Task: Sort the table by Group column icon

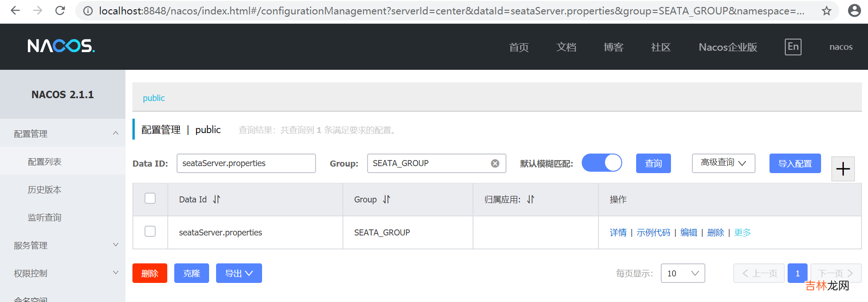Action: 387,199
